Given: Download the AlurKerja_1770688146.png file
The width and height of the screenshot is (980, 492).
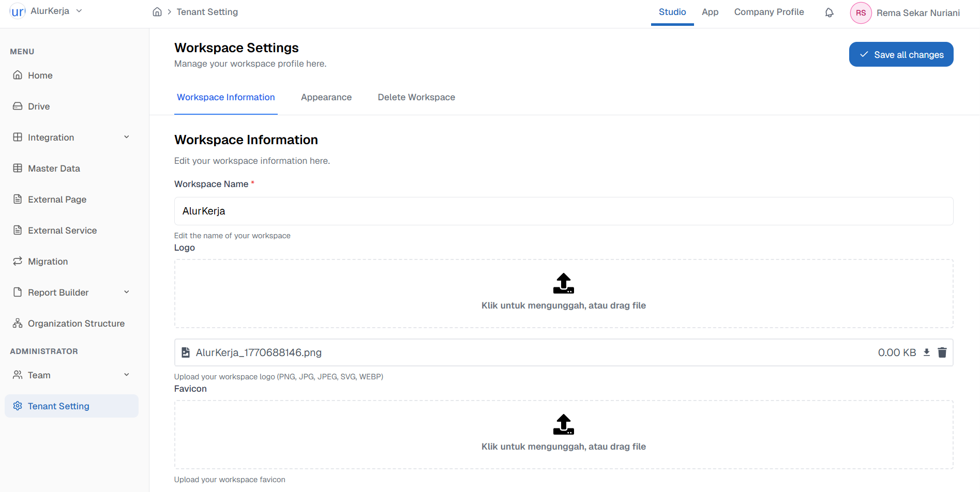Looking at the screenshot, I should [927, 352].
